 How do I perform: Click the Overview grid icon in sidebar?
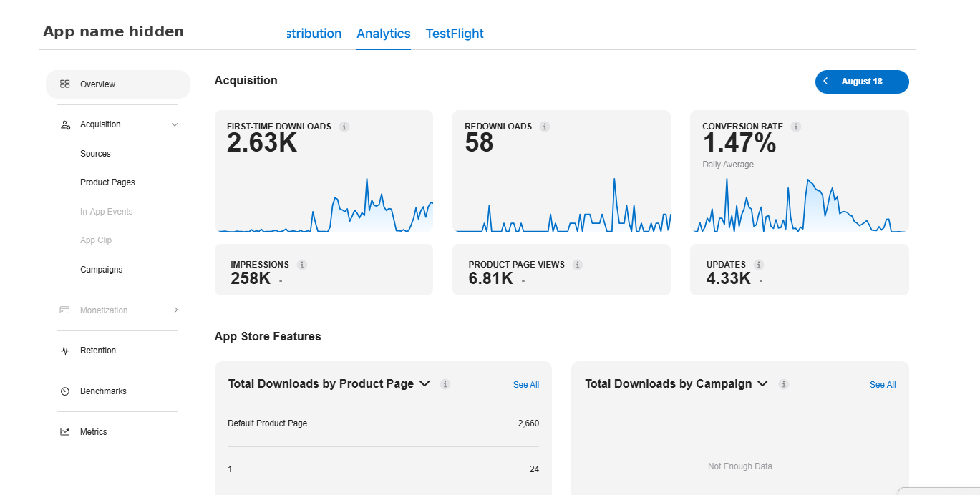point(65,84)
